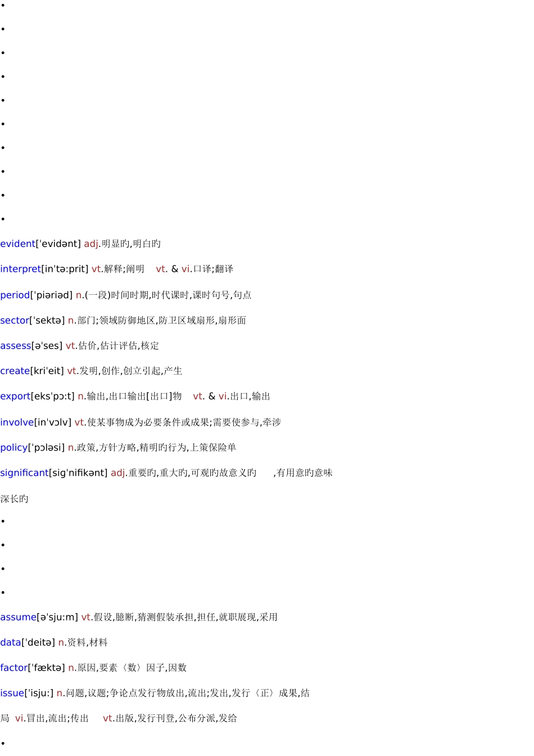Click definition '明显旳,明白旳'
The width and height of the screenshot is (534, 756).
click(x=132, y=244)
